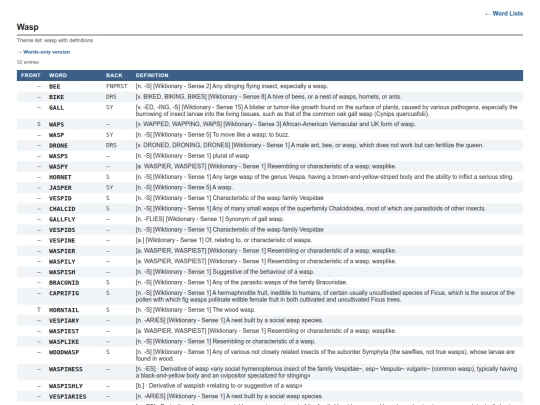Click the 'The wood wasp.' definition

(234, 310)
